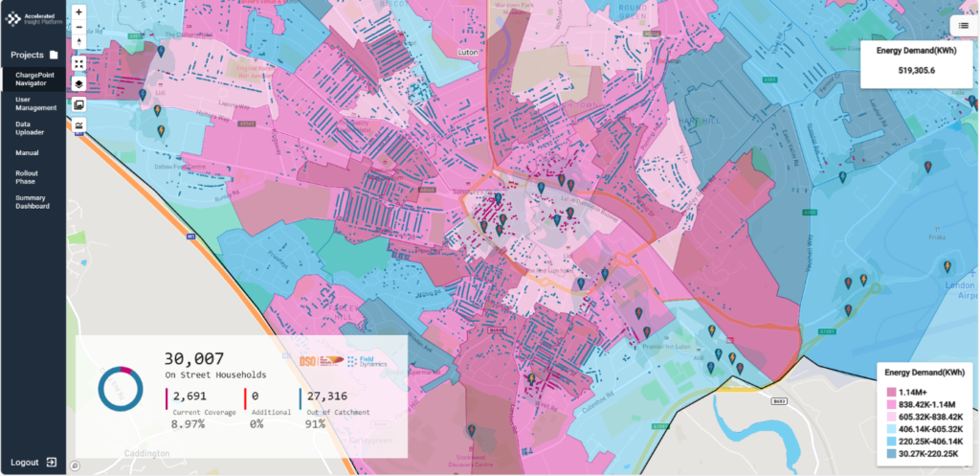Click the 605.32K-838.42K legend swatch

click(x=891, y=418)
